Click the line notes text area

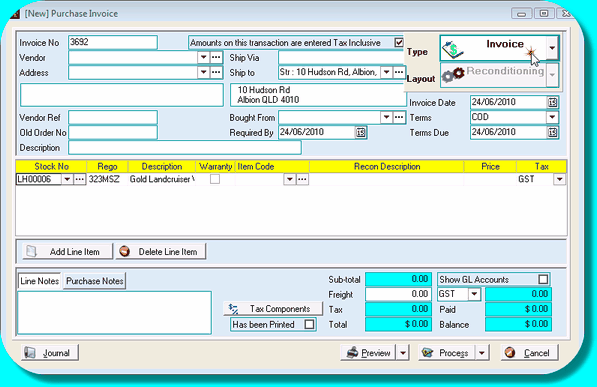114,313
